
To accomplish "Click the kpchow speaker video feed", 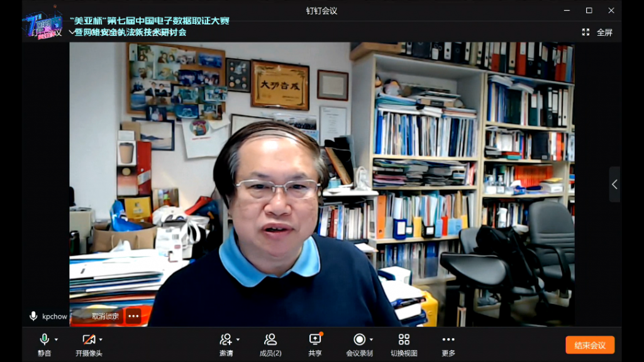I will pyautogui.click(x=321, y=184).
